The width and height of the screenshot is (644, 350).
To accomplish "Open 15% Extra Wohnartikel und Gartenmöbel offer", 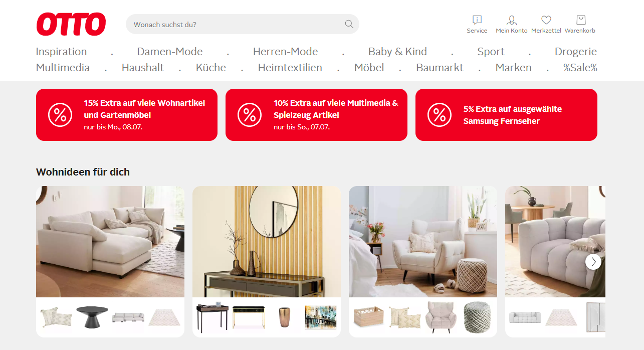I will click(127, 115).
